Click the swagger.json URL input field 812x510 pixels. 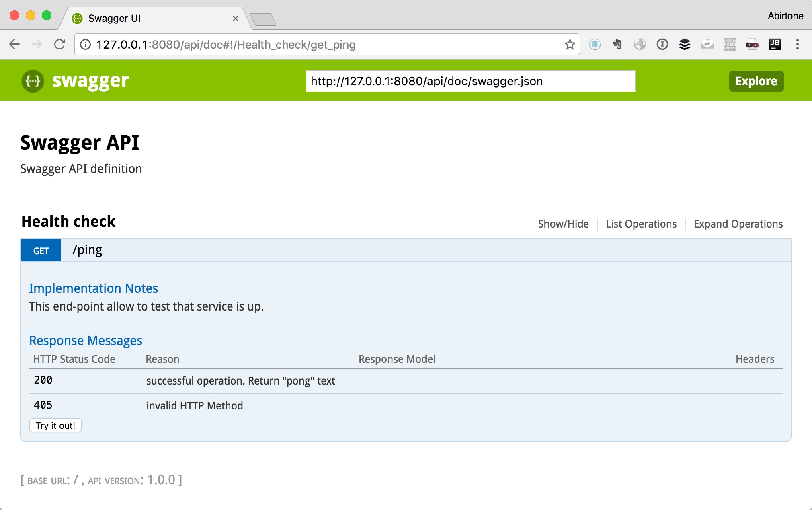[471, 81]
